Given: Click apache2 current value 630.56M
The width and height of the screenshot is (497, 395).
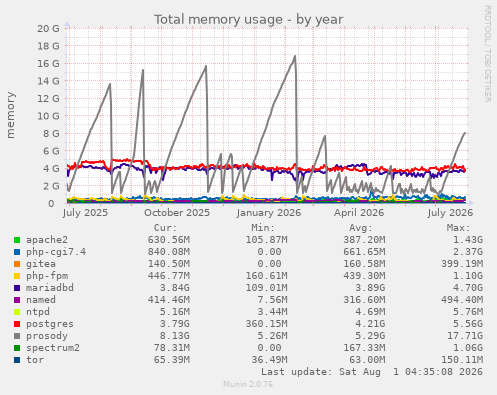Looking at the screenshot, I should coord(169,240).
